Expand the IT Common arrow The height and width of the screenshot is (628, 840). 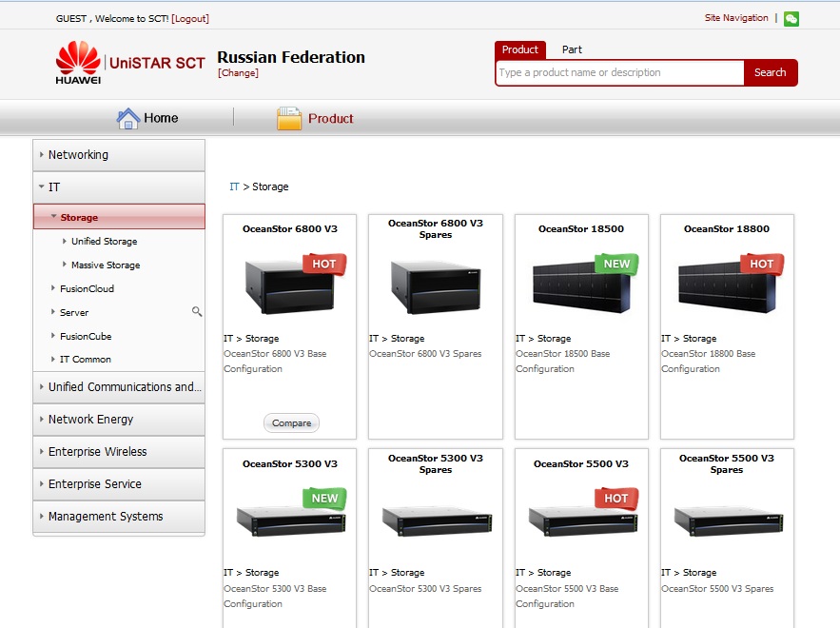pos(52,359)
